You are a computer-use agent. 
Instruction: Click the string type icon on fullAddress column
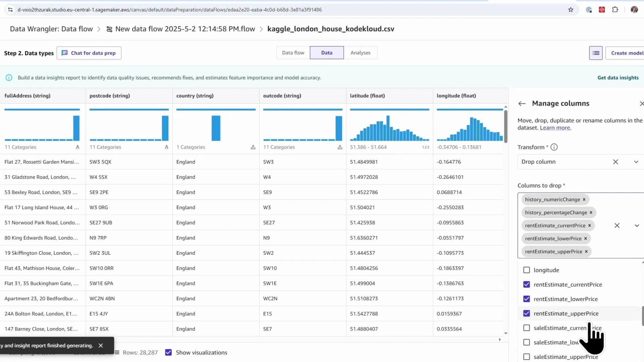tap(77, 147)
